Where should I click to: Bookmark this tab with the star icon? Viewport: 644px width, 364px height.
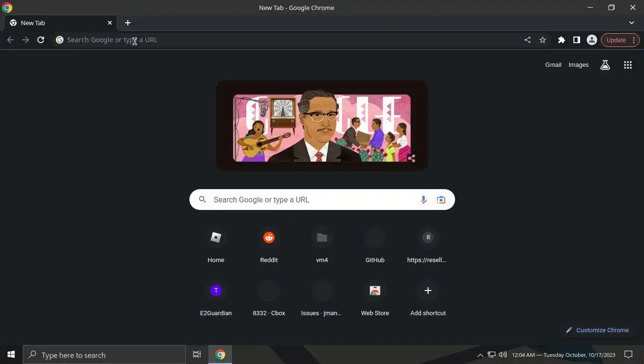pyautogui.click(x=543, y=40)
